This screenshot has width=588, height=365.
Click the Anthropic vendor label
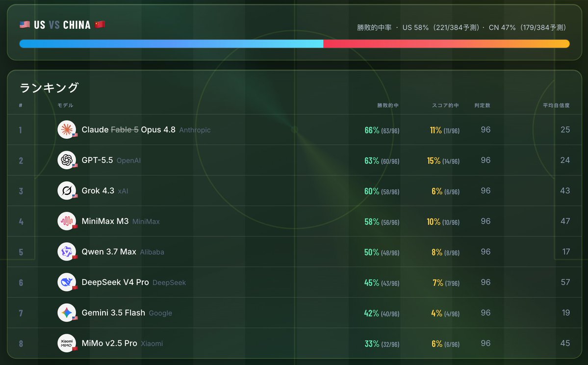click(x=195, y=130)
